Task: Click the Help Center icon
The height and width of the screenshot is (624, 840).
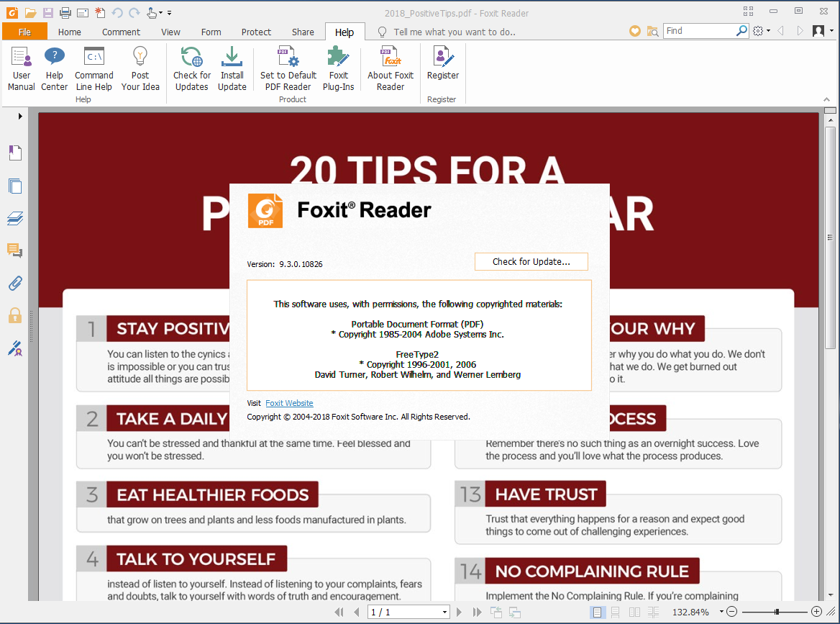Action: (55, 69)
